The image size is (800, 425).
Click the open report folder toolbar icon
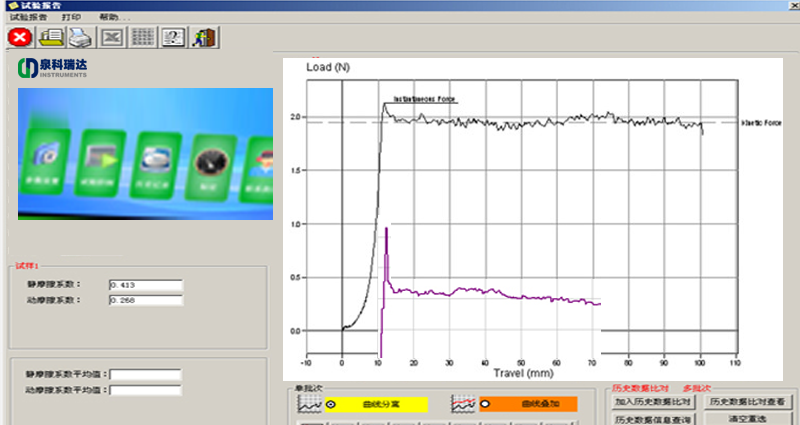point(50,37)
